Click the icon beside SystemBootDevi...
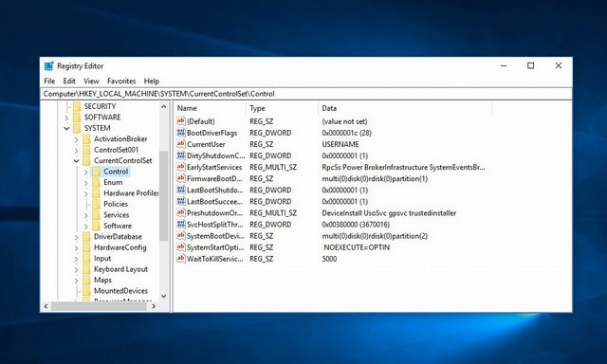This screenshot has height=364, width=607. [181, 236]
